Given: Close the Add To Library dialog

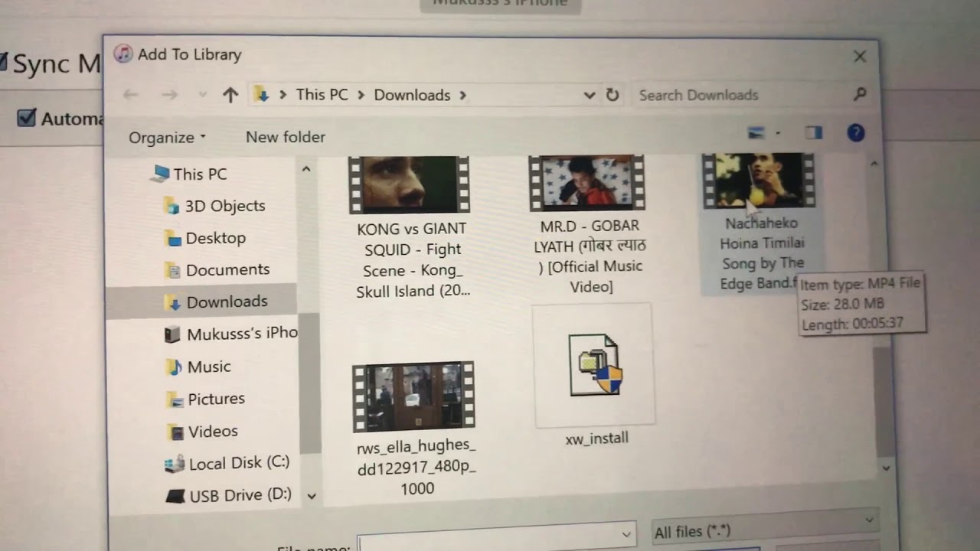Looking at the screenshot, I should [860, 57].
